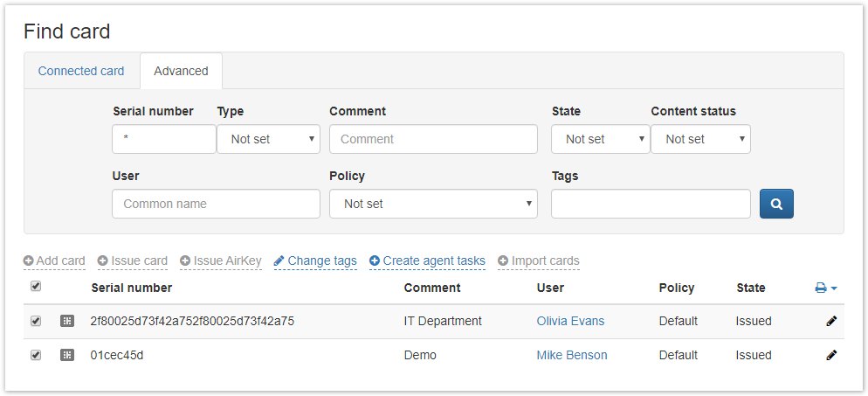Click card type icon for IT Department card
The image size is (868, 396).
[67, 321]
